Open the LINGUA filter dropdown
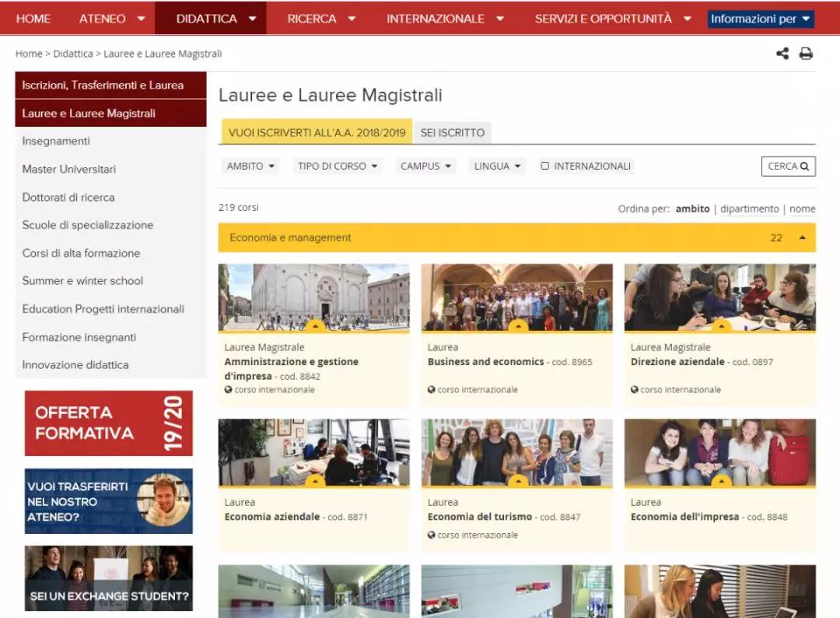 [498, 167]
